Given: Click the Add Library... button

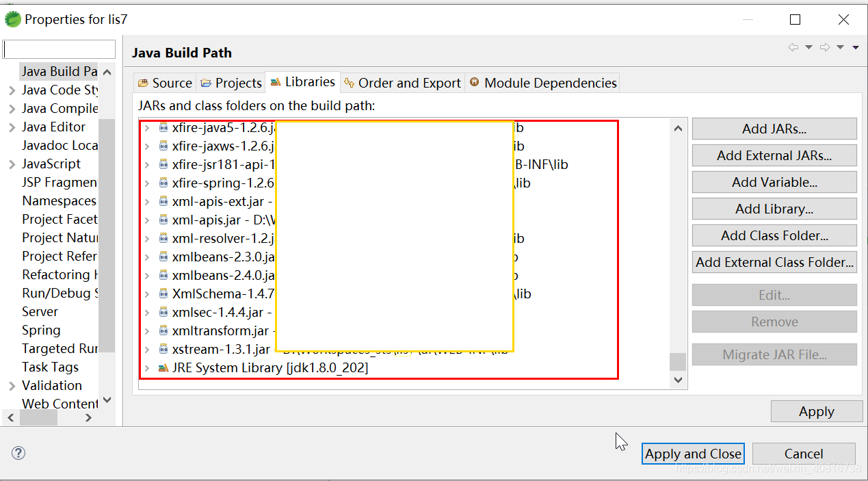Looking at the screenshot, I should click(x=774, y=209).
